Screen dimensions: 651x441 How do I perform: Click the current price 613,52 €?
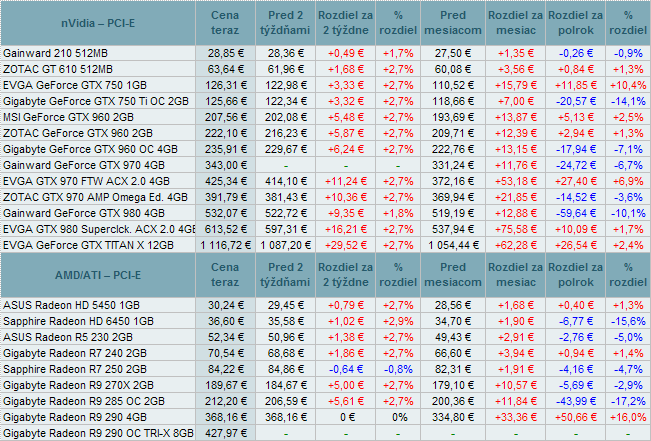[226, 229]
